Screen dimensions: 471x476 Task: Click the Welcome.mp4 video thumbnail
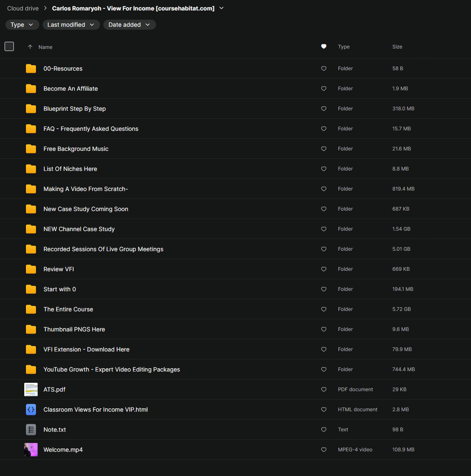click(x=31, y=450)
